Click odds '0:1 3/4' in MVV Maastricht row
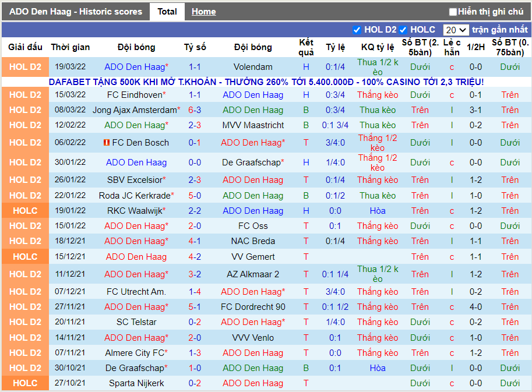This screenshot has width=532, height=392. point(335,125)
